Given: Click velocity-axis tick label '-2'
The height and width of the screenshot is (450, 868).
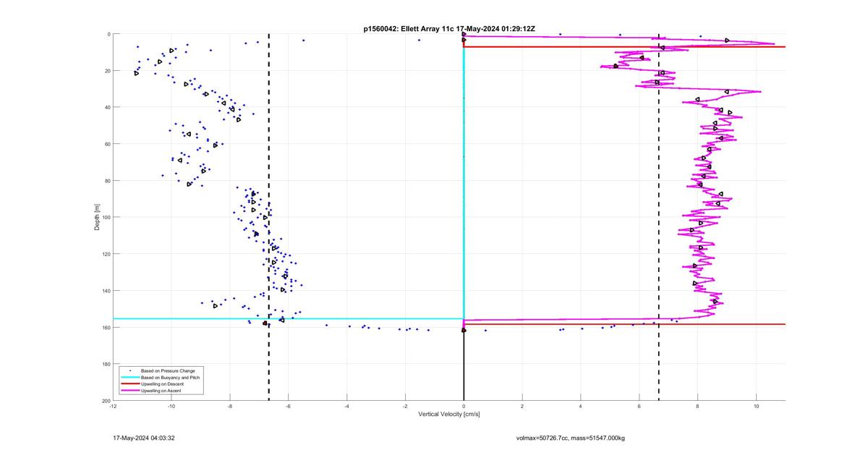Looking at the screenshot, I should coord(405,407).
